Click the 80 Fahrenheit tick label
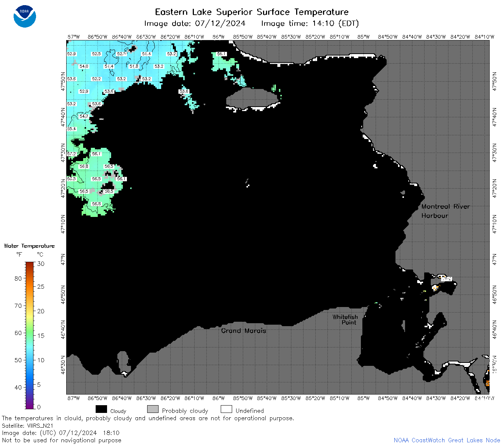The image size is (504, 446). 18,278
